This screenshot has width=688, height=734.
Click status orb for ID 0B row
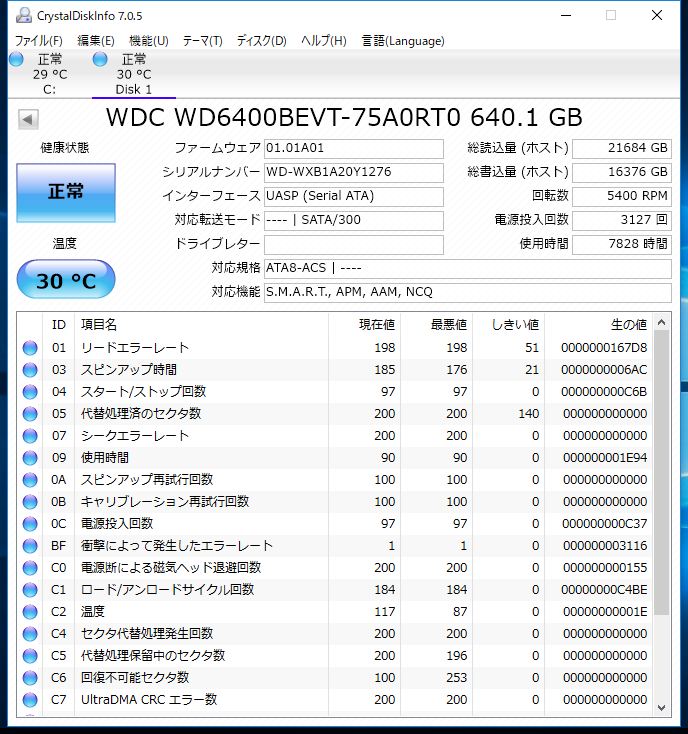[x=30, y=502]
